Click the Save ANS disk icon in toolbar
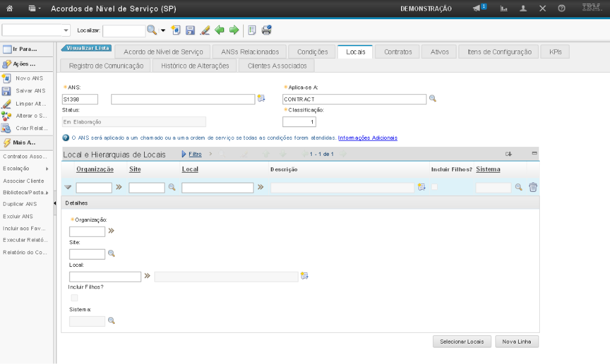The image size is (610, 364). point(190,30)
